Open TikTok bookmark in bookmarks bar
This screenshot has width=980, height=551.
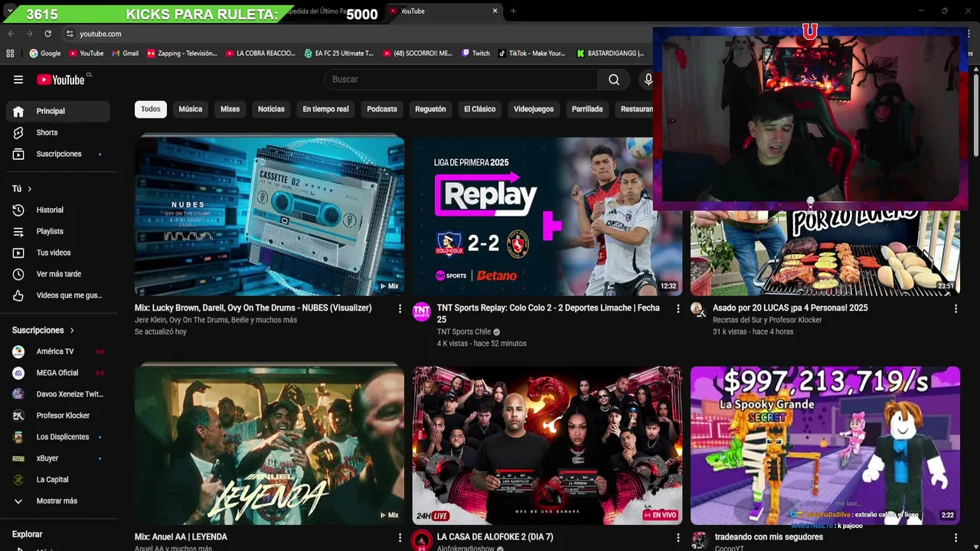532,54
